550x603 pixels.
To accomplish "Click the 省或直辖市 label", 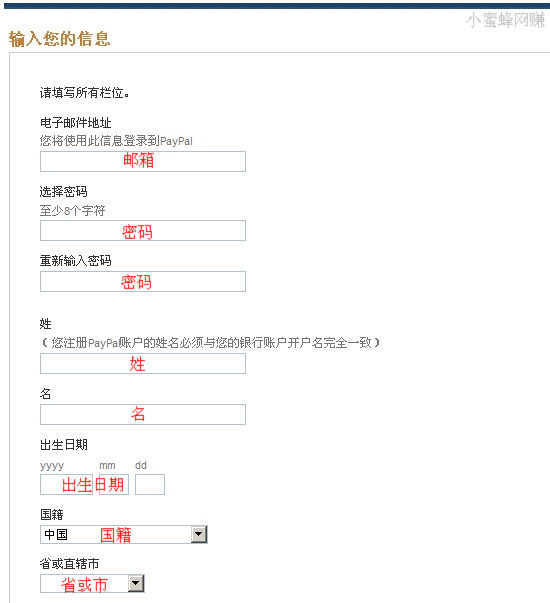I will point(70,564).
